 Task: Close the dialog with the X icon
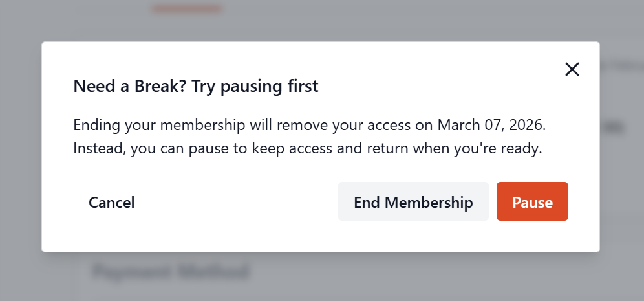tap(572, 69)
